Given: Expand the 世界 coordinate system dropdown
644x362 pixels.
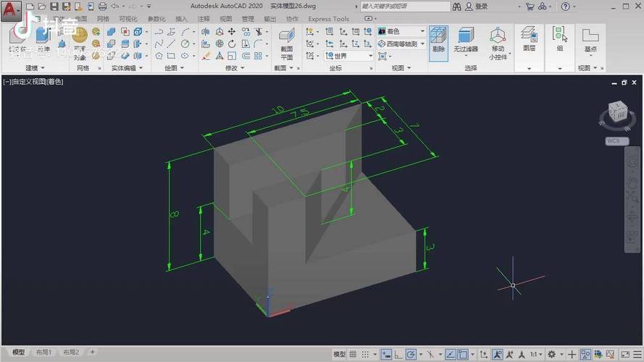Looking at the screenshot, I should pyautogui.click(x=348, y=56).
